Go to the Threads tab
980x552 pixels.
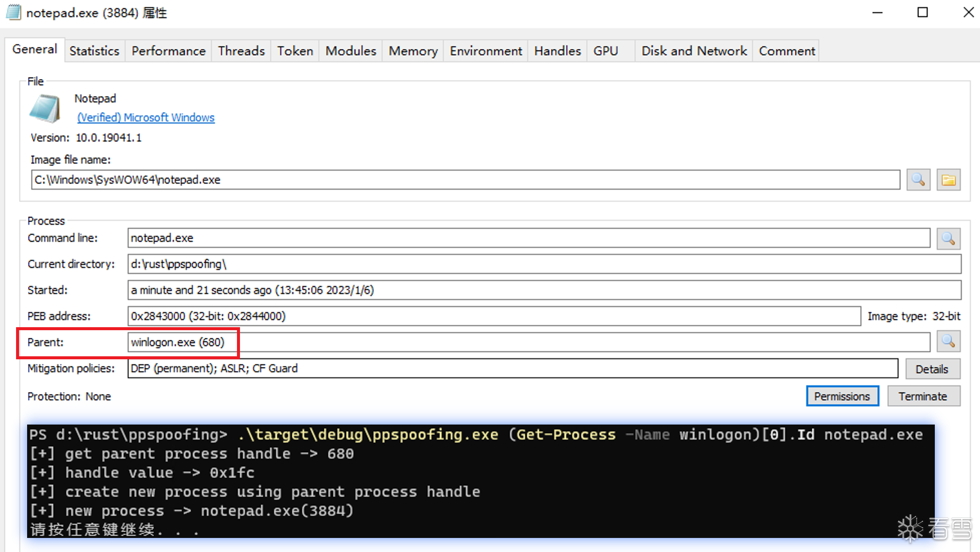click(241, 51)
